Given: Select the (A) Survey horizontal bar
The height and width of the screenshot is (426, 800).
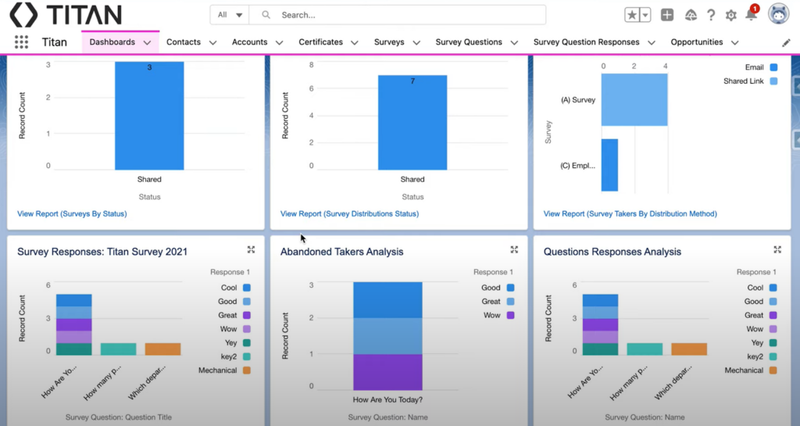Looking at the screenshot, I should pyautogui.click(x=634, y=99).
